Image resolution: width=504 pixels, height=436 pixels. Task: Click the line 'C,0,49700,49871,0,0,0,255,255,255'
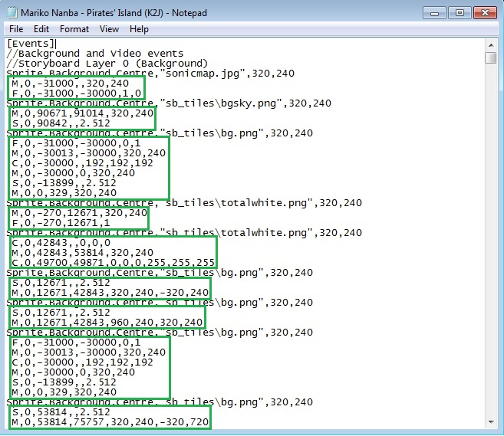(x=113, y=263)
